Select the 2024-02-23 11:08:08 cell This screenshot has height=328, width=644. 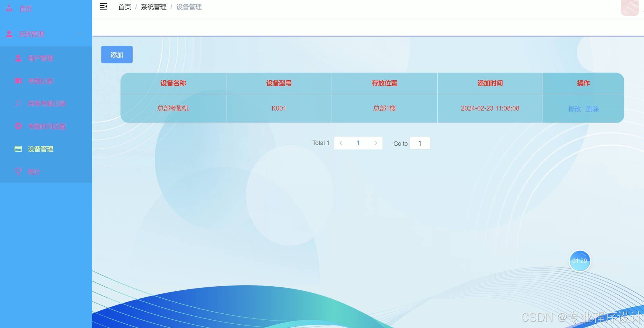pos(490,108)
